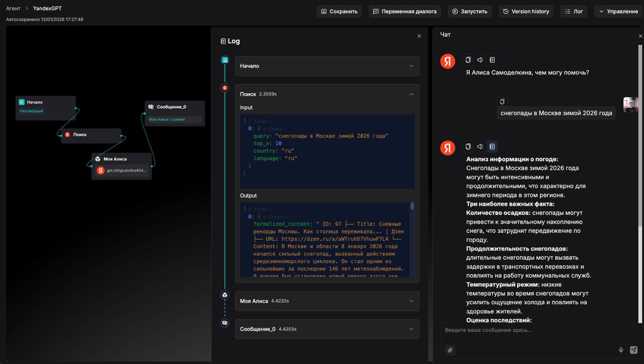Play audio of the greeting message
The width and height of the screenshot is (644, 364).
tap(480, 60)
